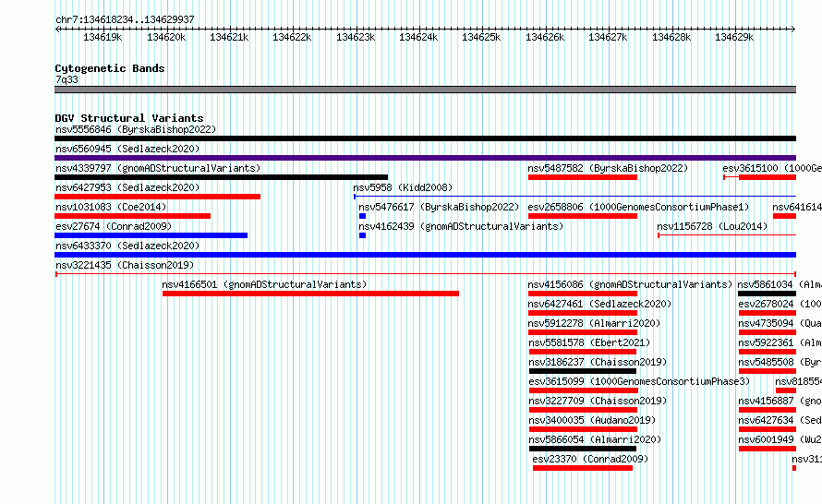The image size is (822, 504).
Task: Click the 134626k position on the ruler
Action: pyautogui.click(x=545, y=37)
